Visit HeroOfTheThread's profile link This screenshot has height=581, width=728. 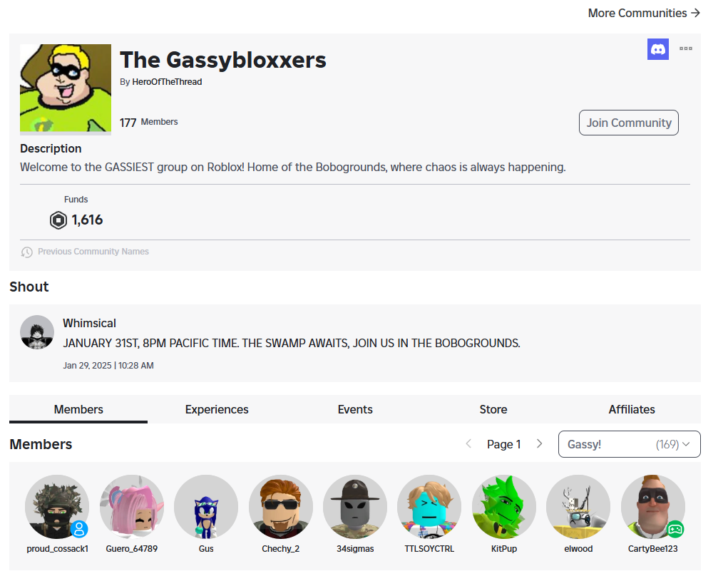point(167,82)
